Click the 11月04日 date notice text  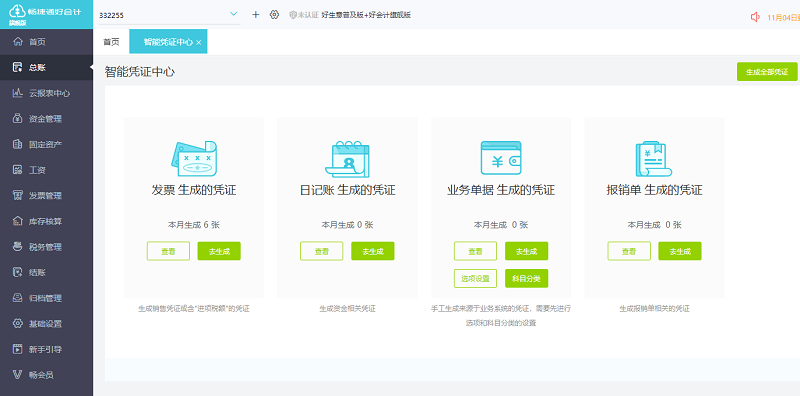(x=783, y=17)
